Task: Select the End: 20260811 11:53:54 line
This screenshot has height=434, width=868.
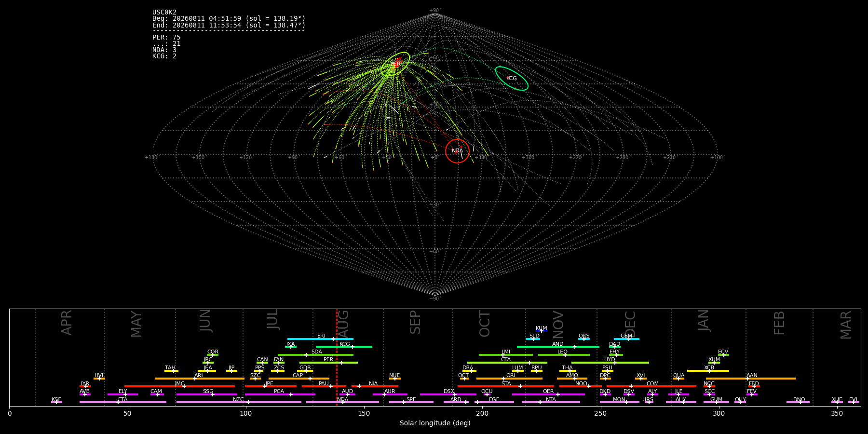Action: (x=229, y=25)
